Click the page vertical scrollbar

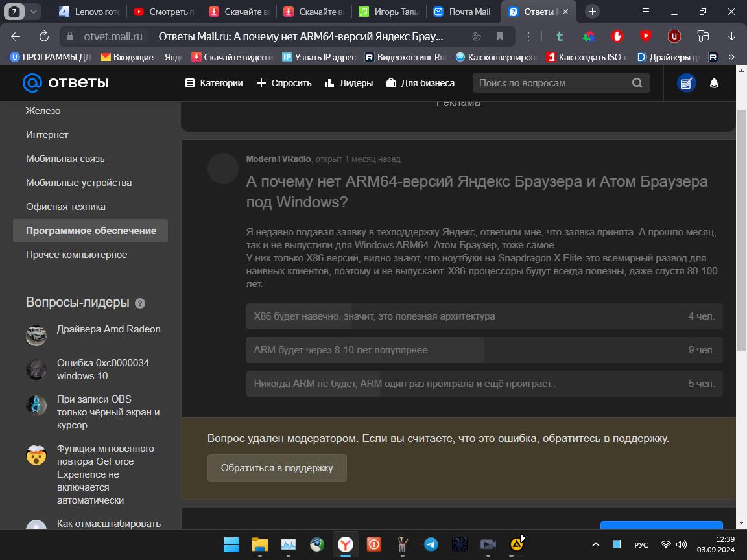[741, 231]
